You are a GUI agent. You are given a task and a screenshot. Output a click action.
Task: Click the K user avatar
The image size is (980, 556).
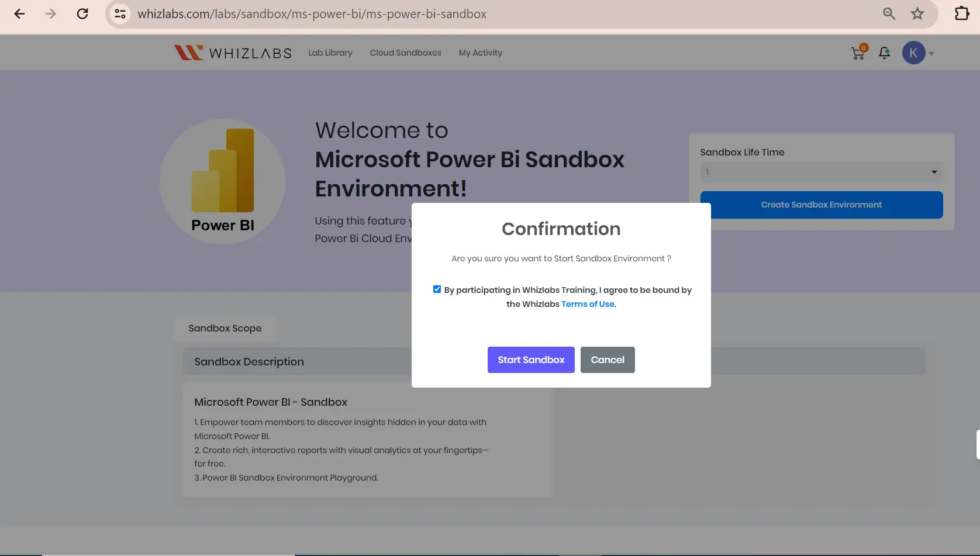pyautogui.click(x=913, y=53)
